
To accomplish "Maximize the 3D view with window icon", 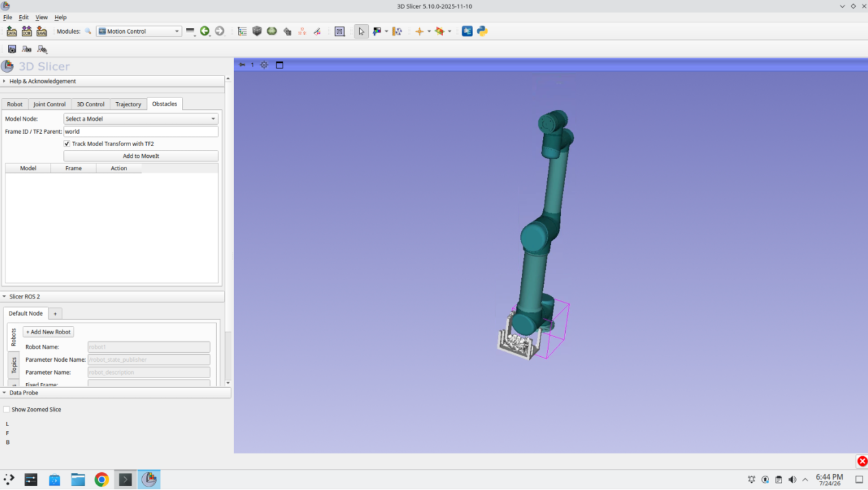I will tap(279, 65).
